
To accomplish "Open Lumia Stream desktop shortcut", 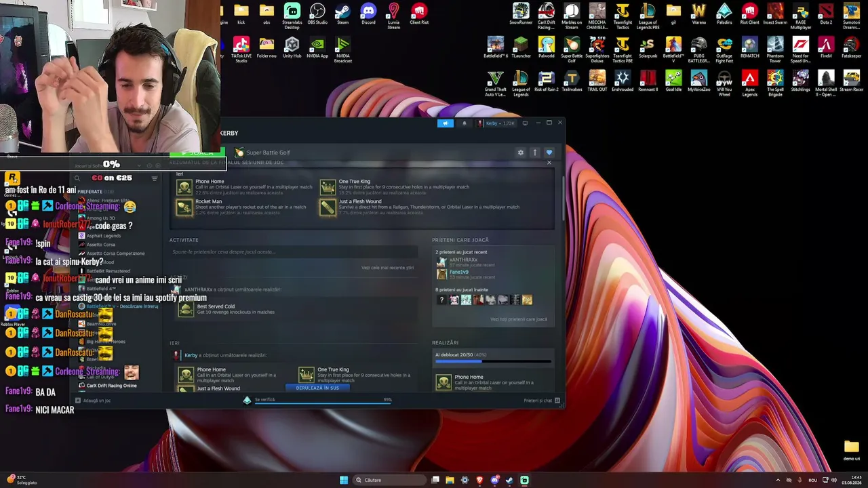I will (x=394, y=16).
